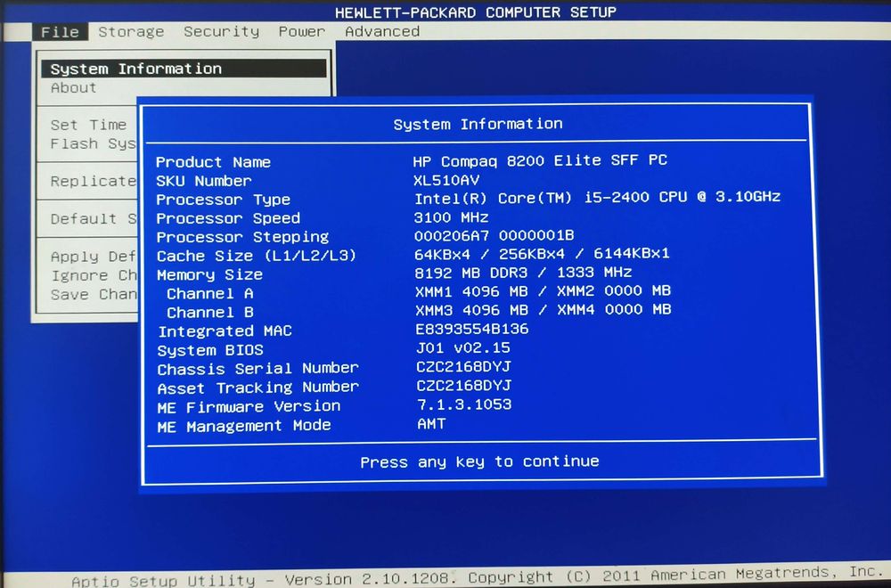Click the CZC2168DYJ chassis serial value
This screenshot has height=588, width=891.
(x=463, y=368)
